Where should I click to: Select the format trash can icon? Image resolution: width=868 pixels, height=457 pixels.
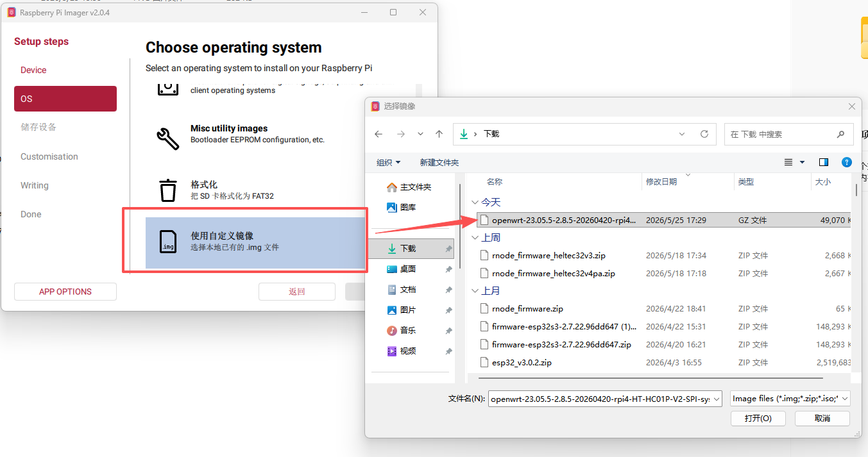[x=168, y=190]
